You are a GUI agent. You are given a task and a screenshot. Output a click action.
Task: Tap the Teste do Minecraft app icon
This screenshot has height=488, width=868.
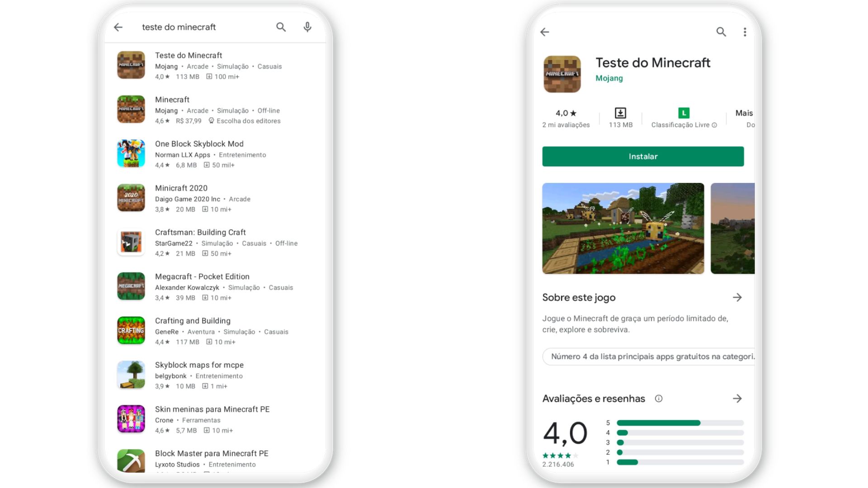[x=131, y=65]
